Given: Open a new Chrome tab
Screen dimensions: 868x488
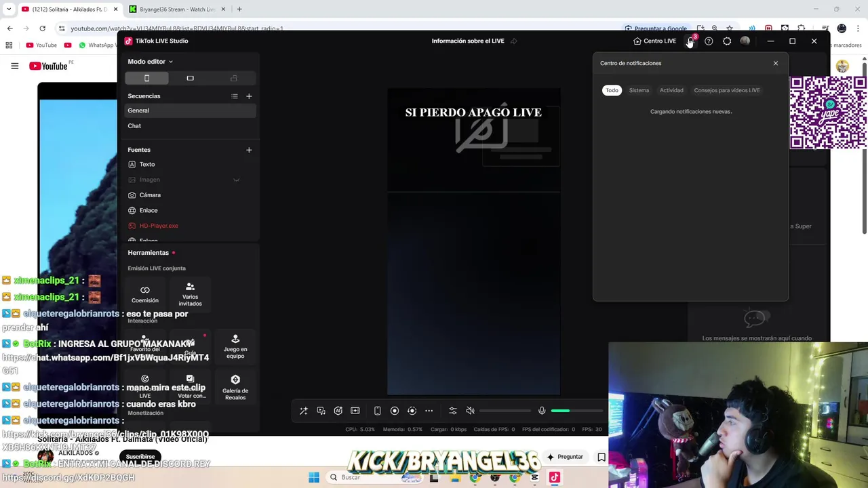Looking at the screenshot, I should 239,9.
